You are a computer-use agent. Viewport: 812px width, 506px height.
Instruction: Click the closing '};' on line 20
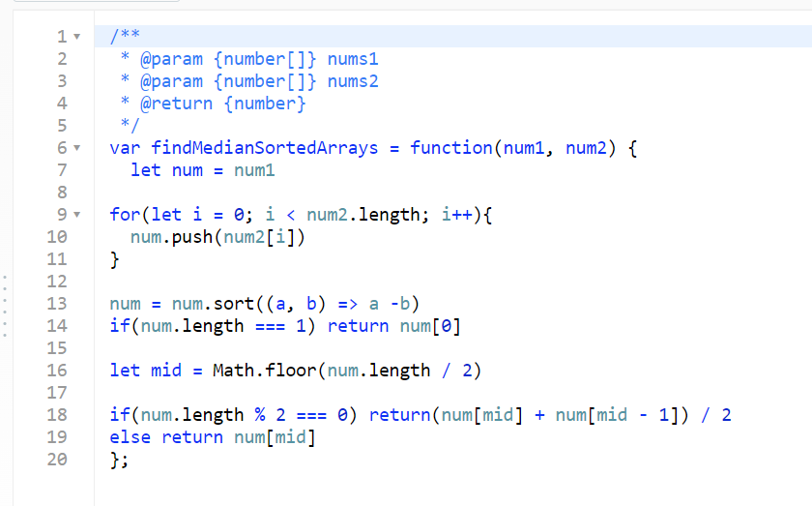point(119,460)
